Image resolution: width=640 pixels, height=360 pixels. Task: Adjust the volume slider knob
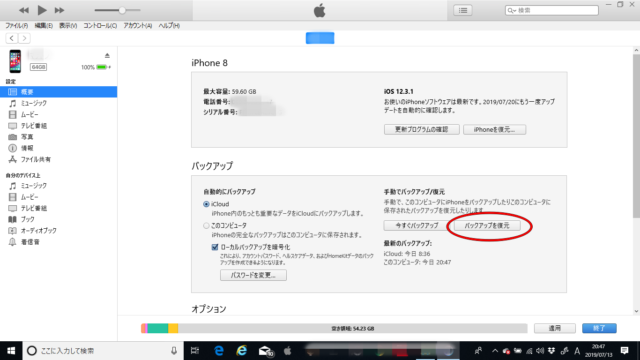pyautogui.click(x=122, y=10)
